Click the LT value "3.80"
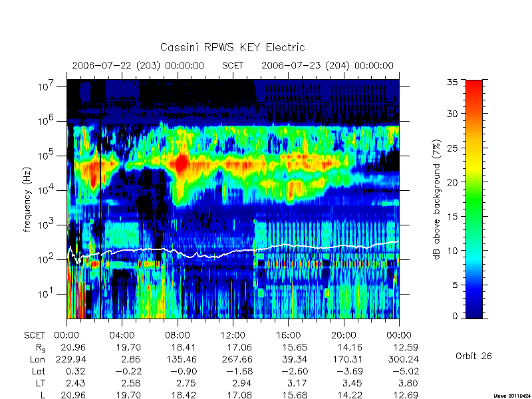Screen dimensions: 532x399 (408, 384)
